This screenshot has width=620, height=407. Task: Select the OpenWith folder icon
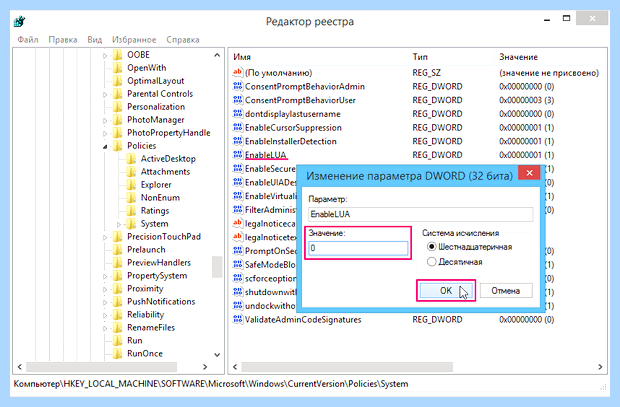click(x=117, y=68)
